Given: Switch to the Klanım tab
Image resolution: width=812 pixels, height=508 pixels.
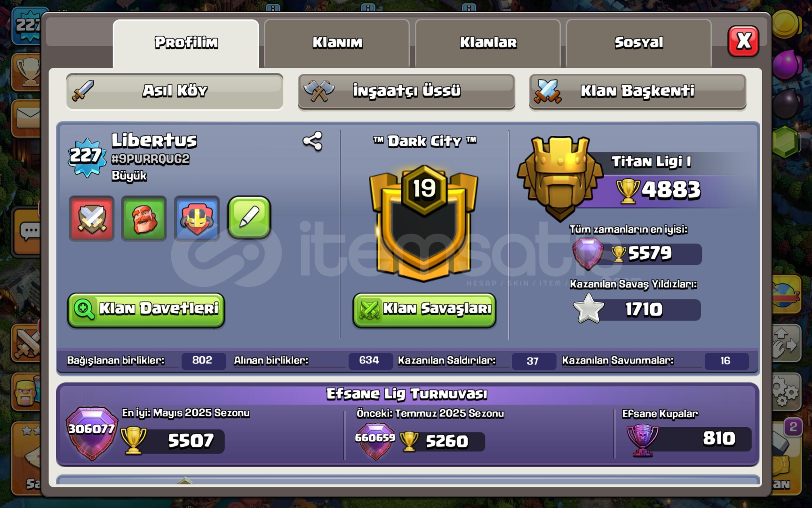Looking at the screenshot, I should click(337, 43).
